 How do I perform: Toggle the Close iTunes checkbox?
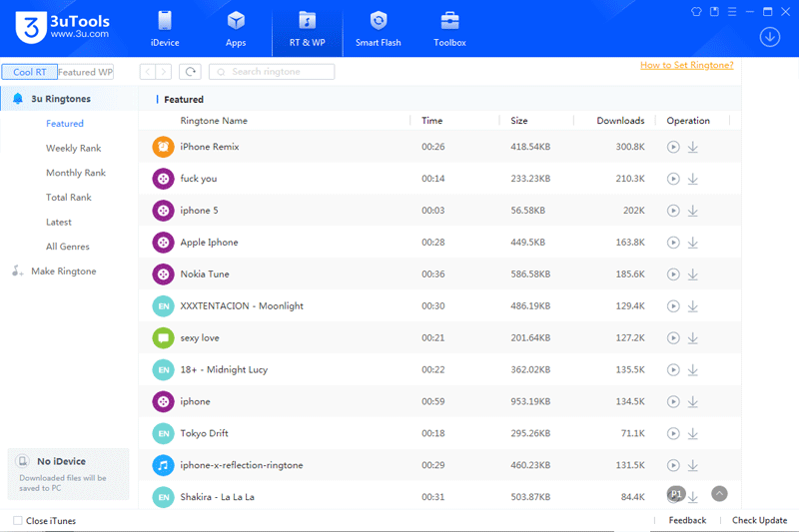tap(18, 521)
